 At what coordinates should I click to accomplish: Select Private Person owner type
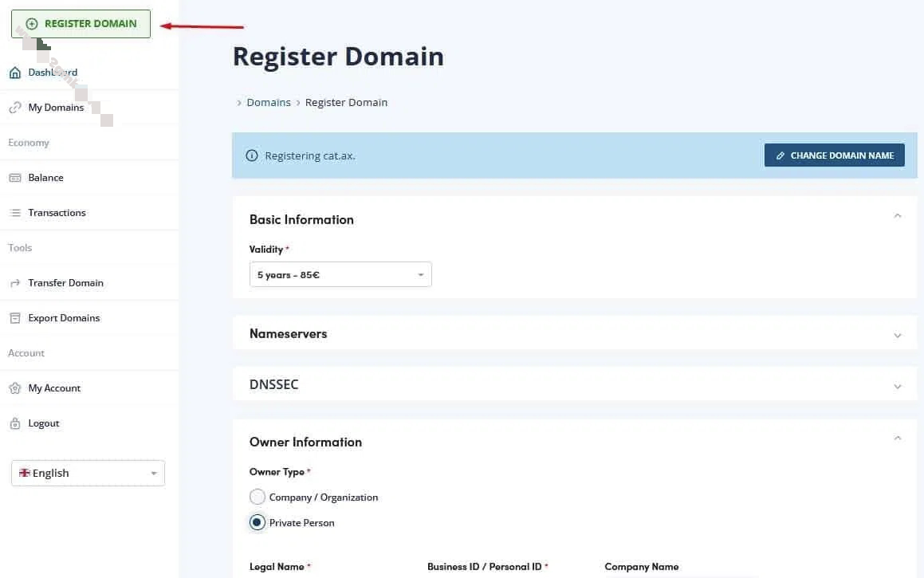coord(258,523)
